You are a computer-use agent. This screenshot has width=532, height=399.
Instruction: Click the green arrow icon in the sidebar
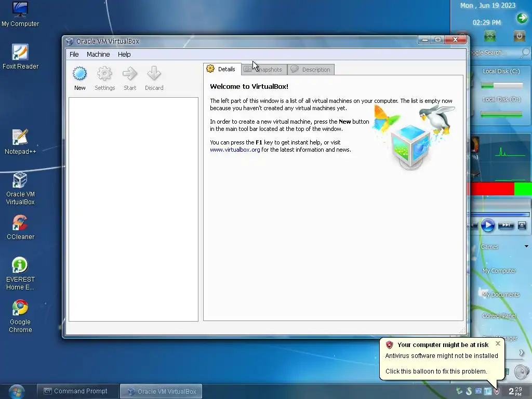tap(522, 18)
